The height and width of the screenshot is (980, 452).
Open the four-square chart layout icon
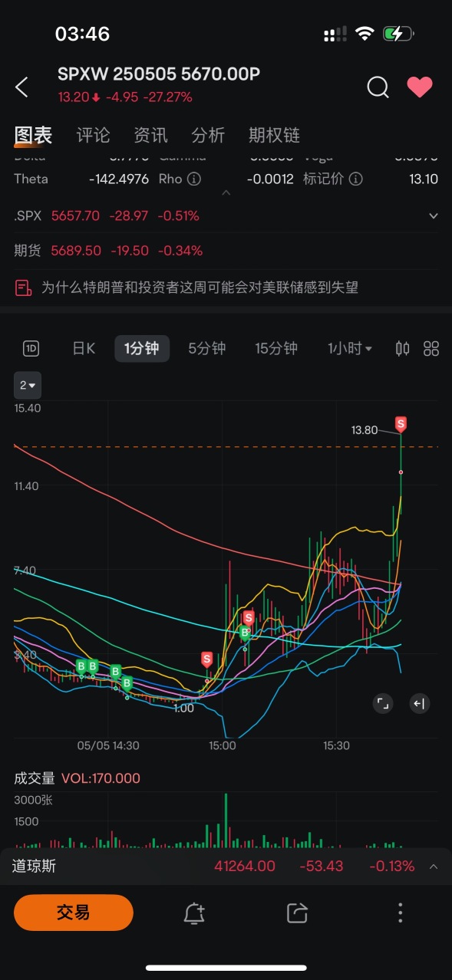(x=431, y=349)
